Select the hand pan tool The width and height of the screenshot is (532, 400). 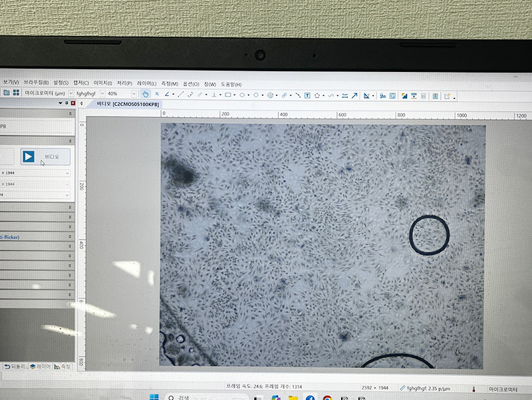[146, 95]
